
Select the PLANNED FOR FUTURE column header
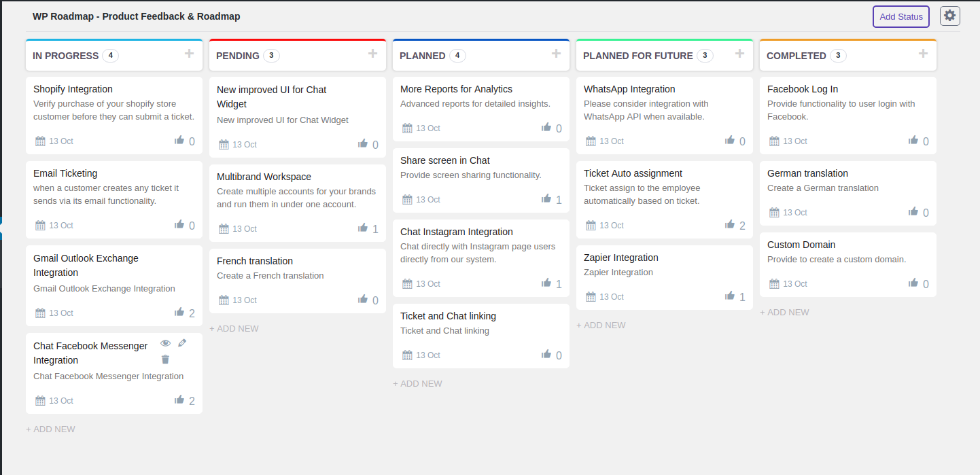pyautogui.click(x=637, y=56)
